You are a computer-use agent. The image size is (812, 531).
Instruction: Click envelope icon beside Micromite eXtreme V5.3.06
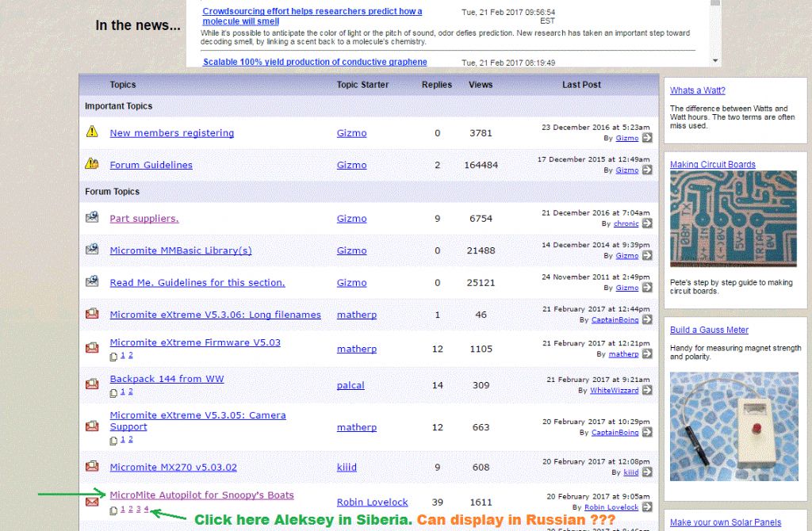click(x=93, y=314)
